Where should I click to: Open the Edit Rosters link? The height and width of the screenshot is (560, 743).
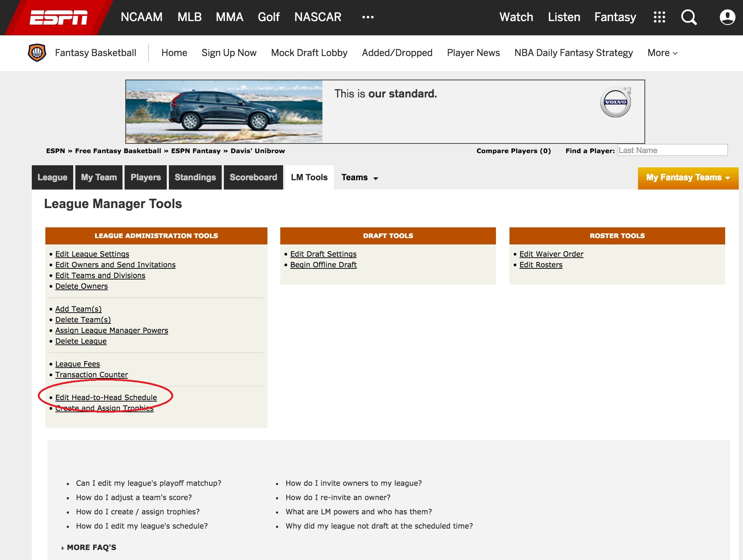(541, 265)
